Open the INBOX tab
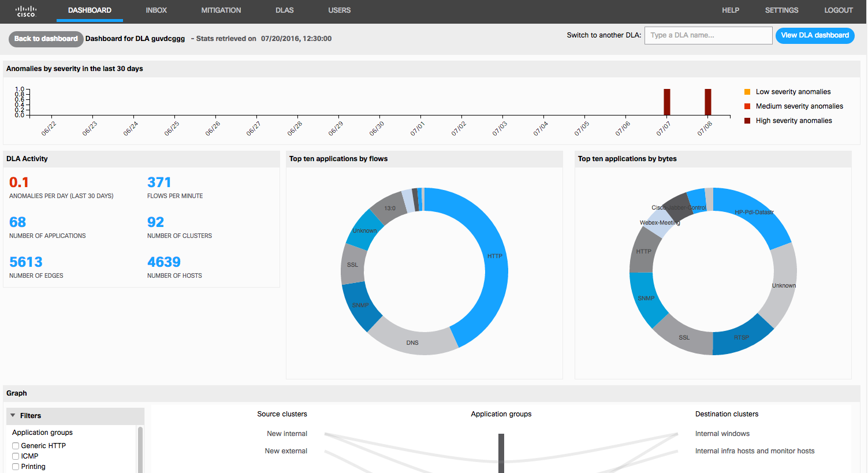Viewport: 868px width, 473px height. [156, 10]
